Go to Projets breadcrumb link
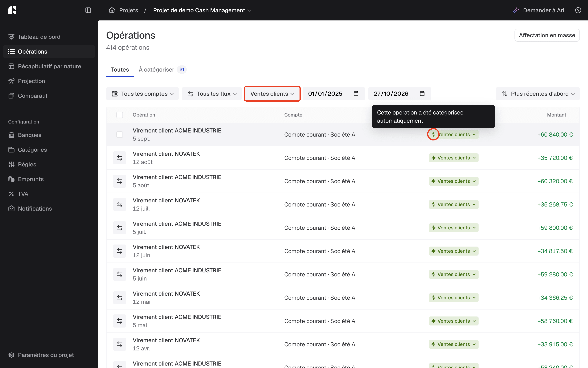This screenshot has width=588, height=368. coord(129,10)
